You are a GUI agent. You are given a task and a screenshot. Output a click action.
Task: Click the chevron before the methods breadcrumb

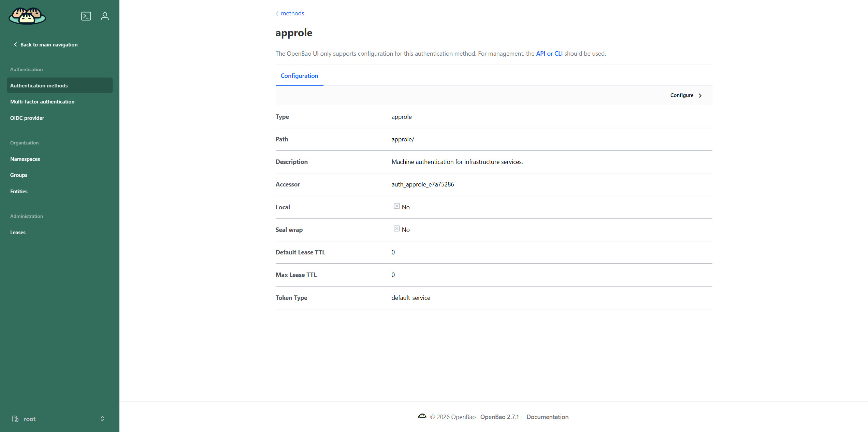(x=277, y=13)
